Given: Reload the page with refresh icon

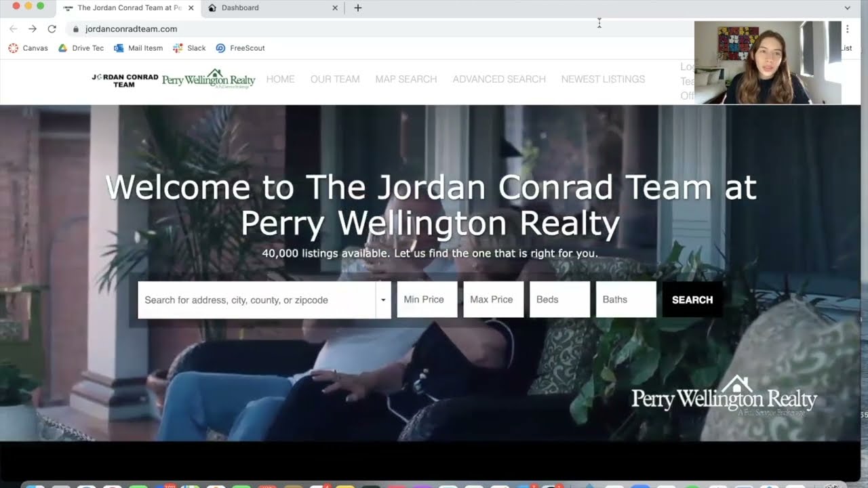Looking at the screenshot, I should 52,29.
